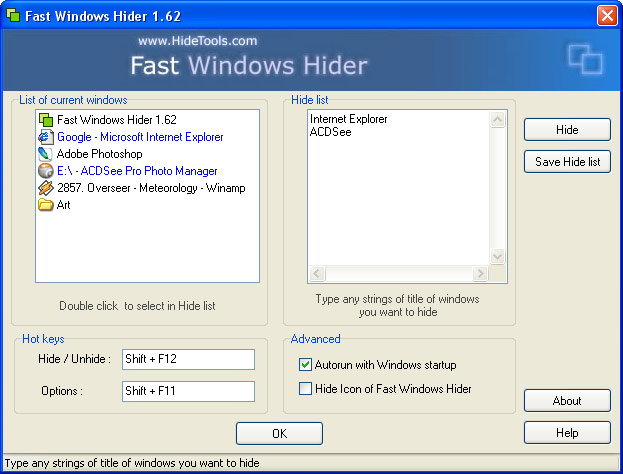
Task: Select Google - Microsoft Internet Explorer entry
Action: point(140,137)
